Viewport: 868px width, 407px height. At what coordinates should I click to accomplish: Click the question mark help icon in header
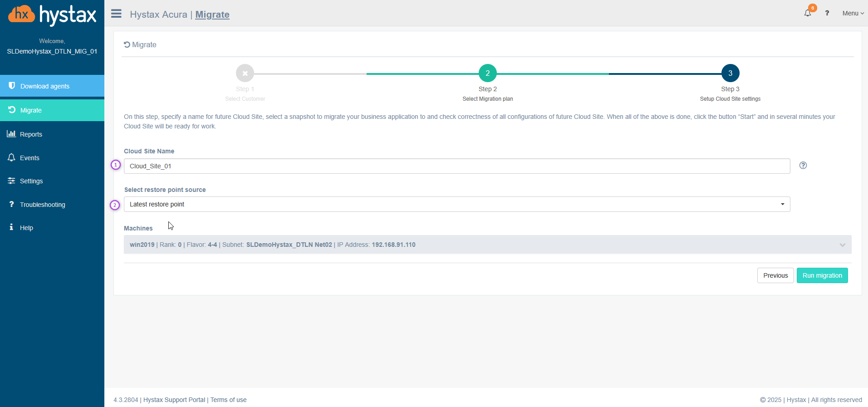[x=827, y=13]
